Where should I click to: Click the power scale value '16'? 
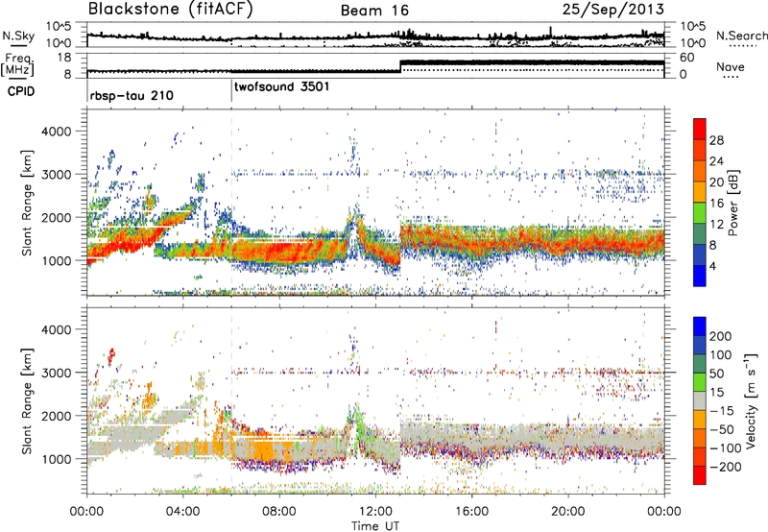pyautogui.click(x=716, y=203)
